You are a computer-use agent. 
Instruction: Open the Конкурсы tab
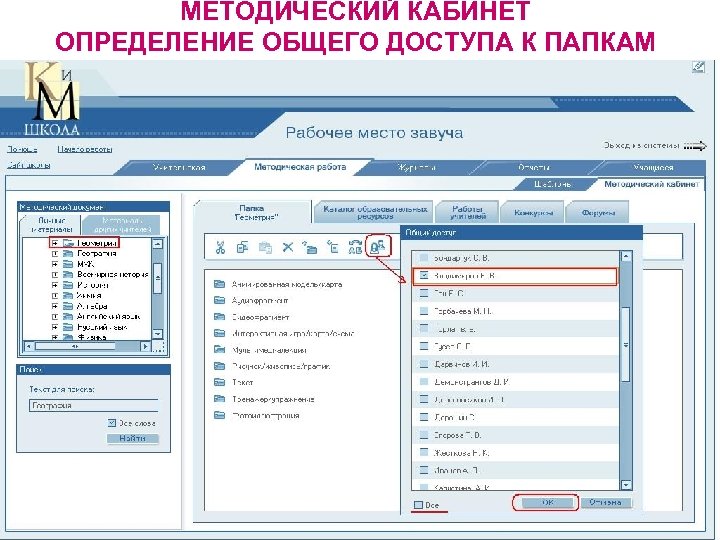(533, 213)
